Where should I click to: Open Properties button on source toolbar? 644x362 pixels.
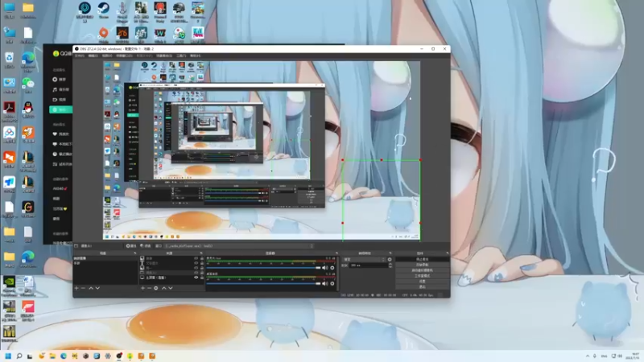coord(131,246)
